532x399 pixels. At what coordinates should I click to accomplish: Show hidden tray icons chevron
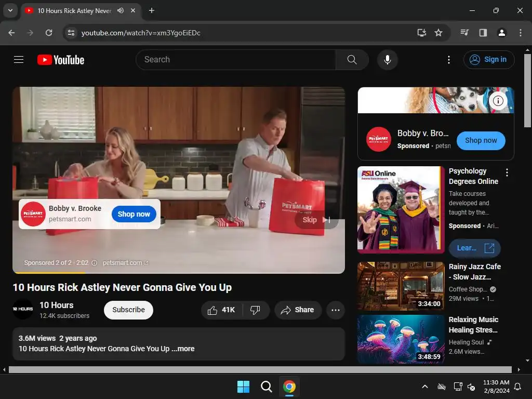(x=425, y=387)
